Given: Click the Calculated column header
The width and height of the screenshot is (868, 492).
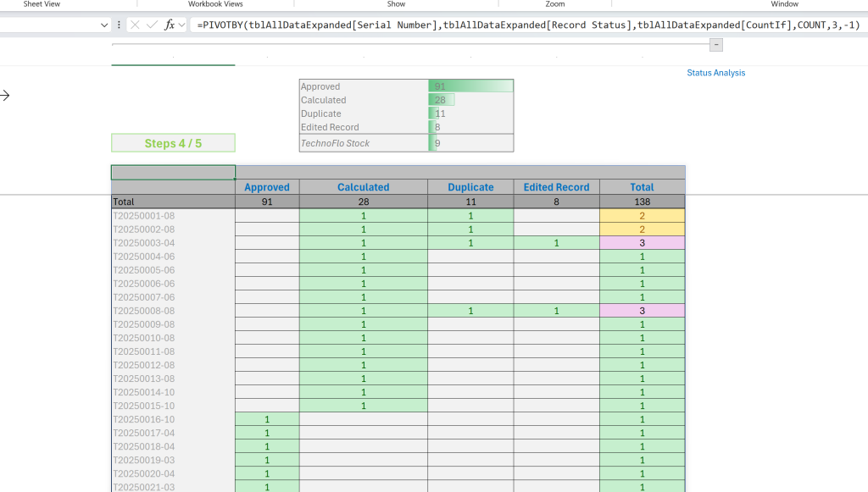Looking at the screenshot, I should pyautogui.click(x=363, y=187).
